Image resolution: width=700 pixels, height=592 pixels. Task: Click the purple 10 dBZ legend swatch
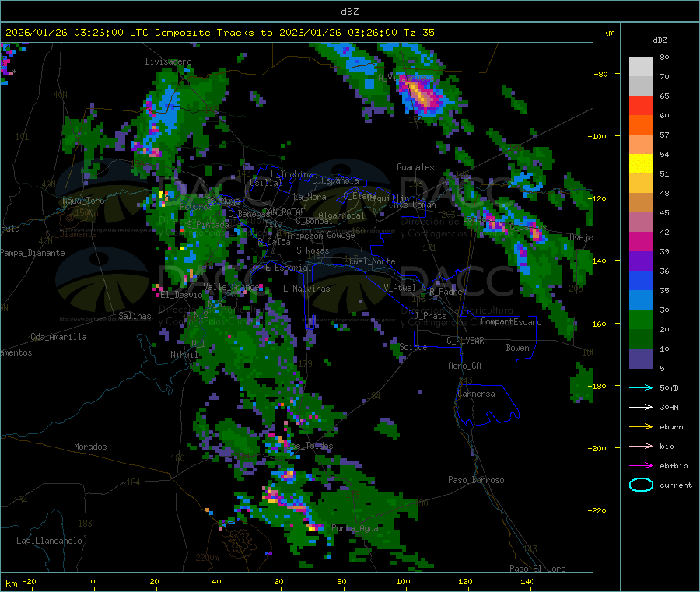(641, 359)
